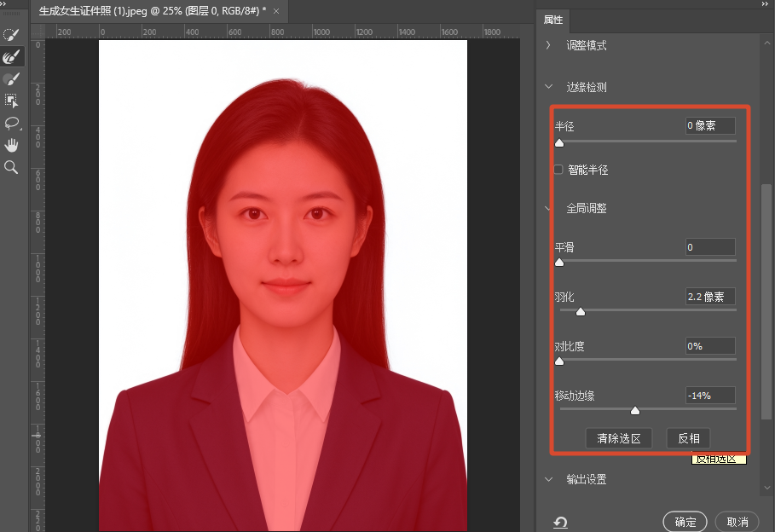Select the Zoom magnifier tool
This screenshot has height=532, width=775.
(11, 168)
